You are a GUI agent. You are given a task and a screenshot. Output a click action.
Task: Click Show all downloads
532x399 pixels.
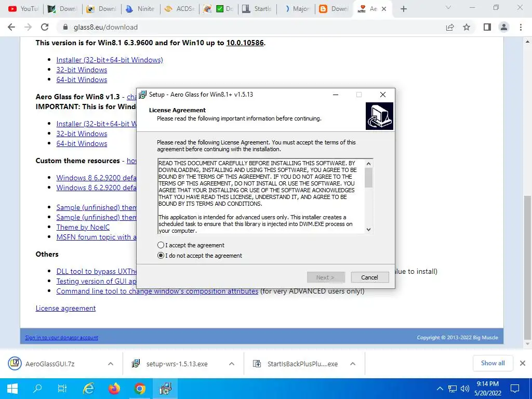[493, 363]
